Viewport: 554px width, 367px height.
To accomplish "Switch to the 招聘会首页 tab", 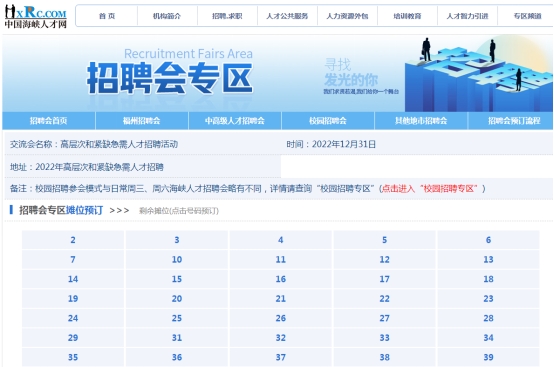I will click(x=48, y=121).
